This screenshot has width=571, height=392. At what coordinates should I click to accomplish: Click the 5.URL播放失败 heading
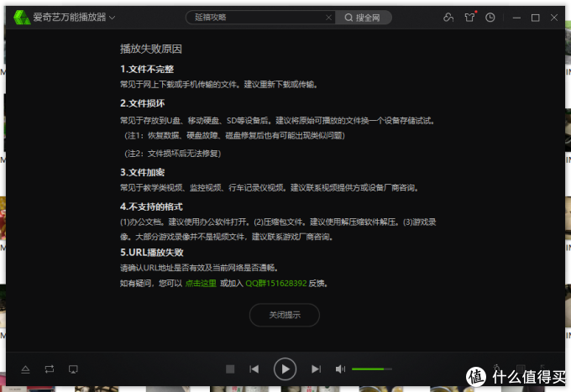152,252
